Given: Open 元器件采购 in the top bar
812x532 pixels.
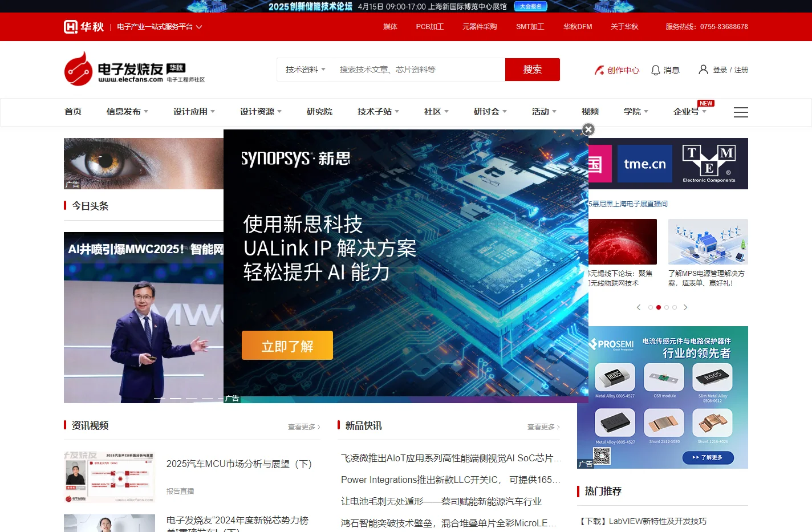Looking at the screenshot, I should point(480,27).
